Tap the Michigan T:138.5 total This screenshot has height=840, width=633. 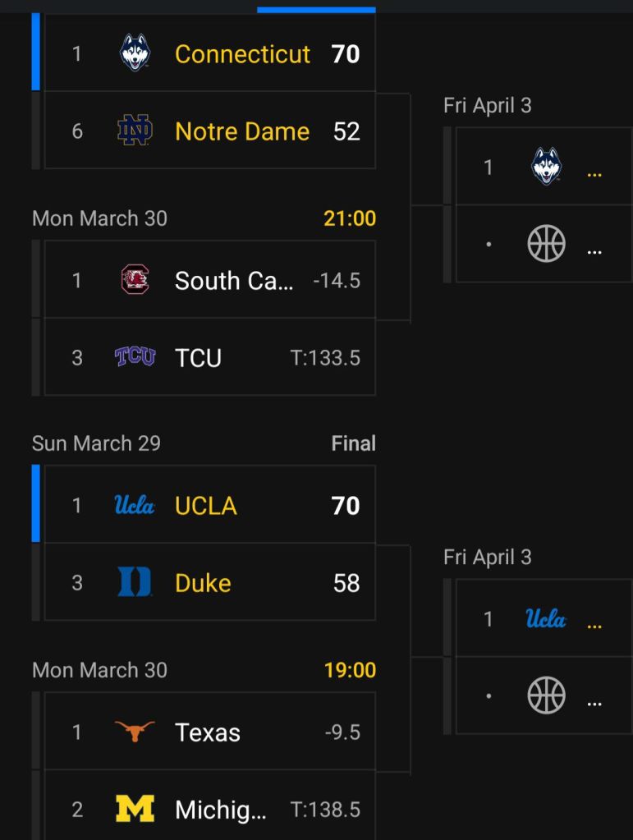[x=325, y=810]
